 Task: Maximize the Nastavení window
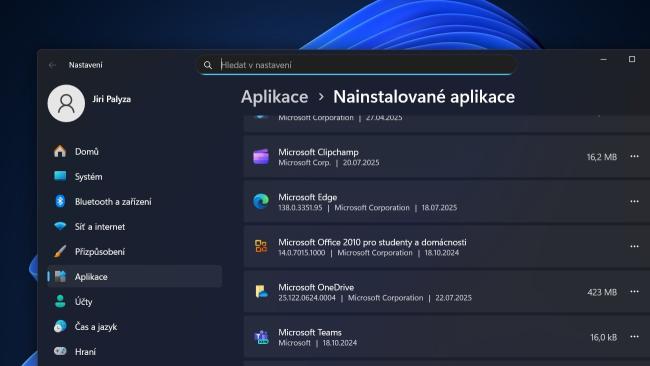click(632, 59)
